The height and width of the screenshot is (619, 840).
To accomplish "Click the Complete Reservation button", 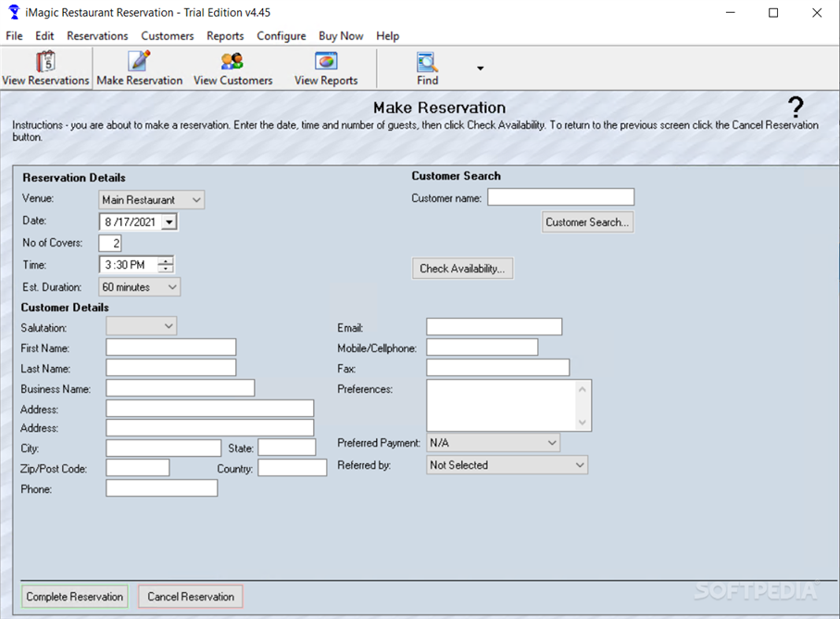I will (74, 597).
